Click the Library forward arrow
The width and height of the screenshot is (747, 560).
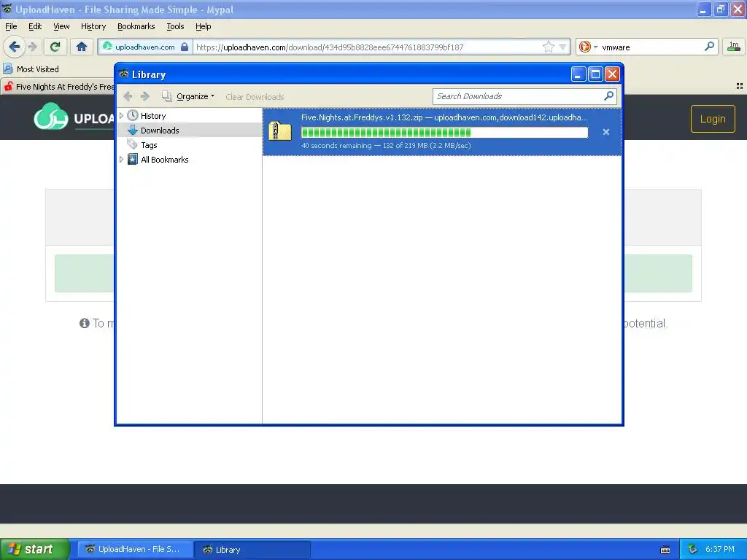click(145, 96)
